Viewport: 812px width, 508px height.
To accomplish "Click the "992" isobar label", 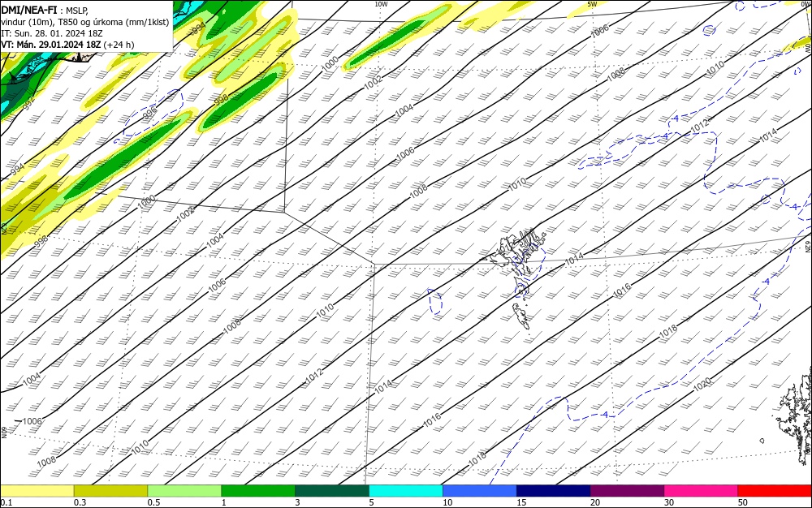I will [29, 103].
